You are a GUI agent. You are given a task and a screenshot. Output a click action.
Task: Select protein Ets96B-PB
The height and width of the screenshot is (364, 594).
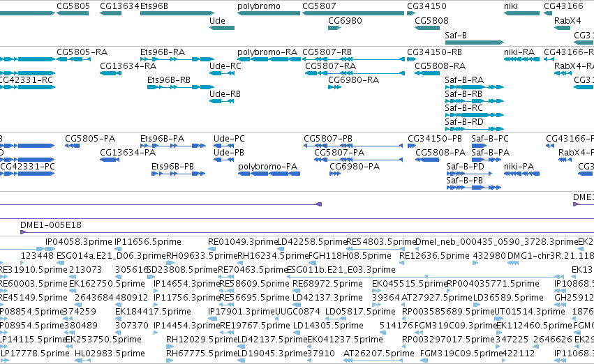point(172,167)
